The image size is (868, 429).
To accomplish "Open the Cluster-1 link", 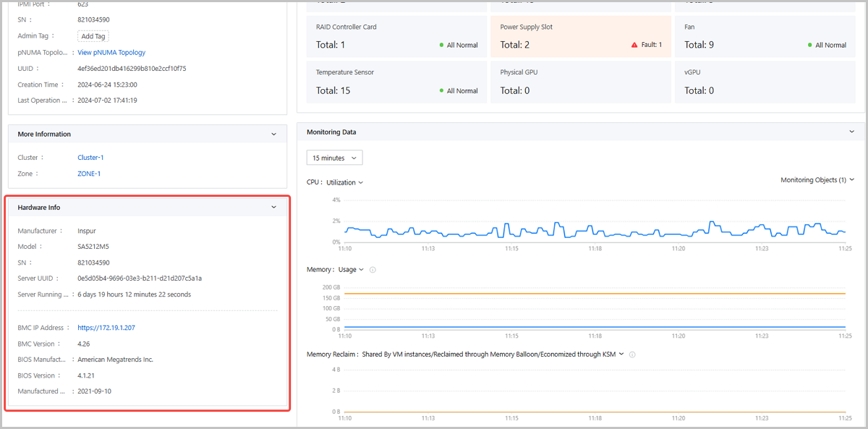I will pyautogui.click(x=90, y=158).
